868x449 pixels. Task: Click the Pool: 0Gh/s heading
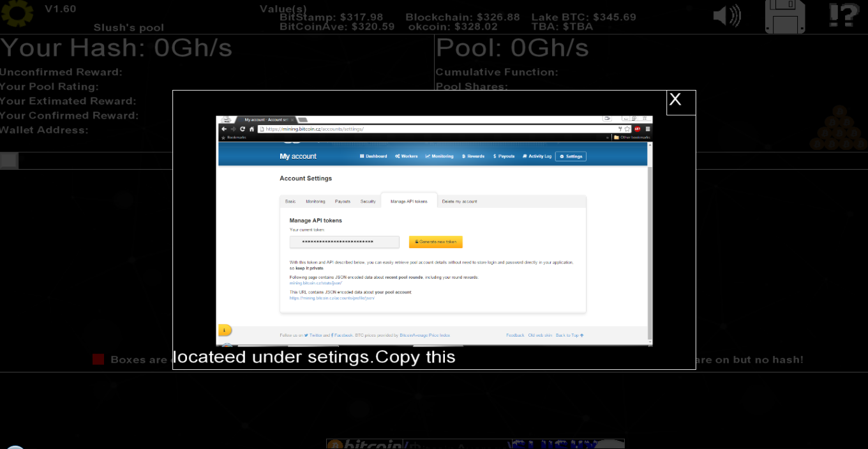point(512,48)
